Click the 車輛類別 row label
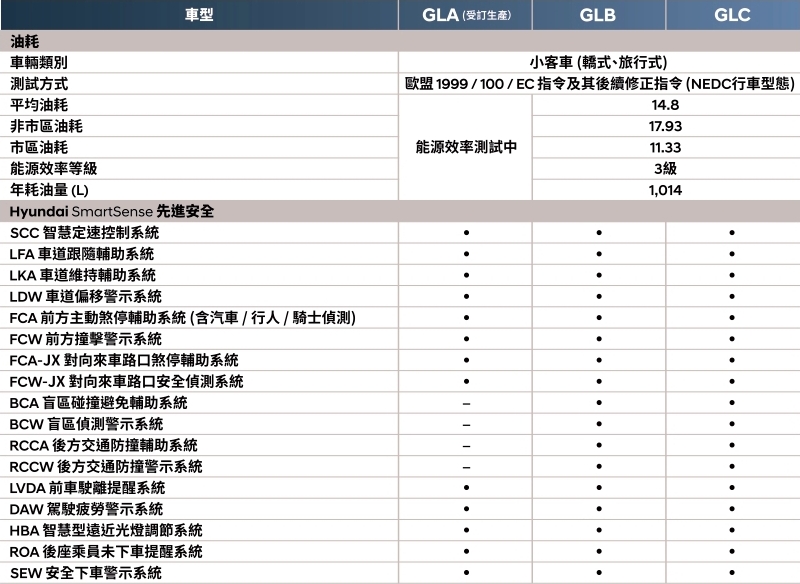Screen dimensions: 800x584 click(x=39, y=62)
